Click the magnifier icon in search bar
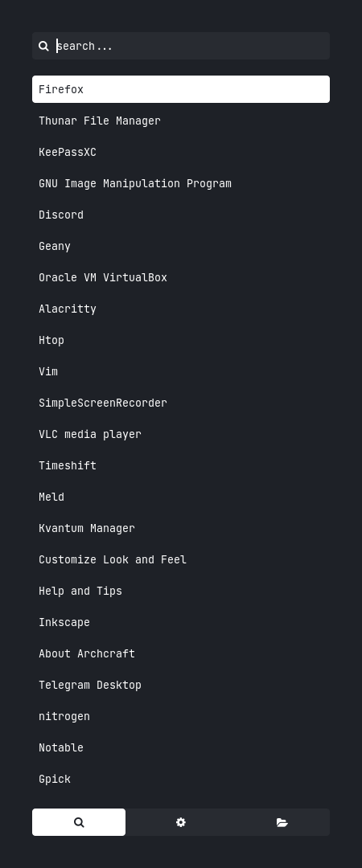 pos(43,46)
